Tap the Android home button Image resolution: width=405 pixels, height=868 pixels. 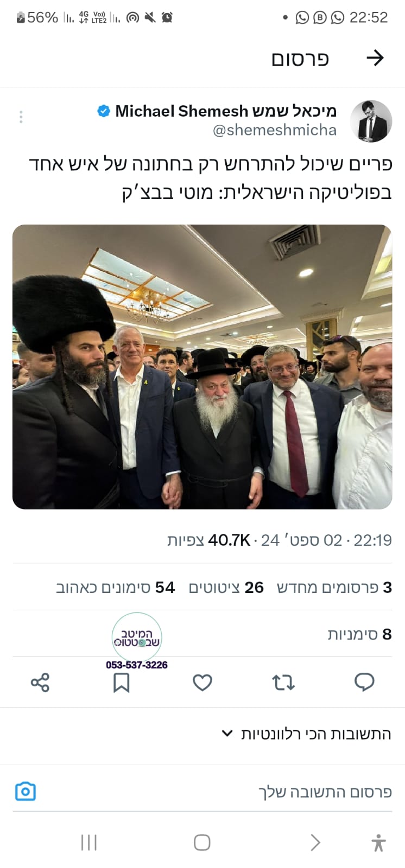tap(202, 843)
